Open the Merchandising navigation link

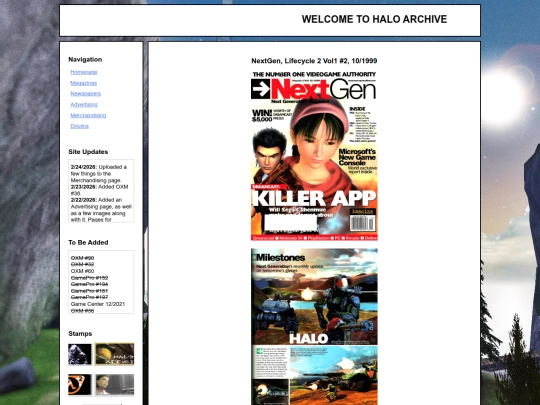click(88, 115)
